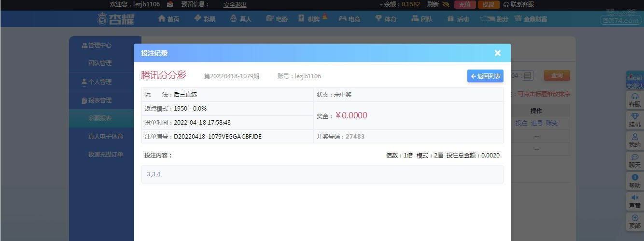Toggle the balance visibility eye icon
The image size is (644, 241).
click(x=446, y=4)
